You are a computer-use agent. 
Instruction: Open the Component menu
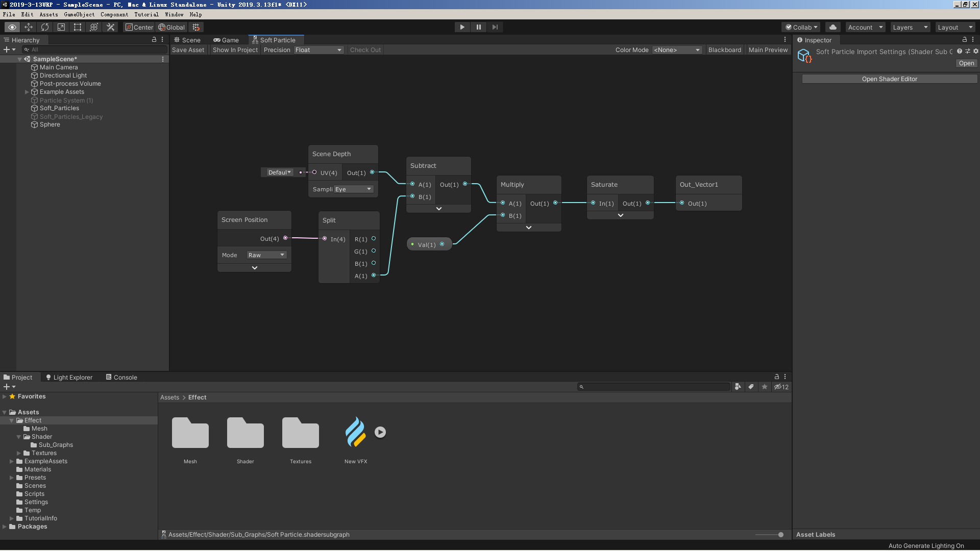click(x=114, y=14)
